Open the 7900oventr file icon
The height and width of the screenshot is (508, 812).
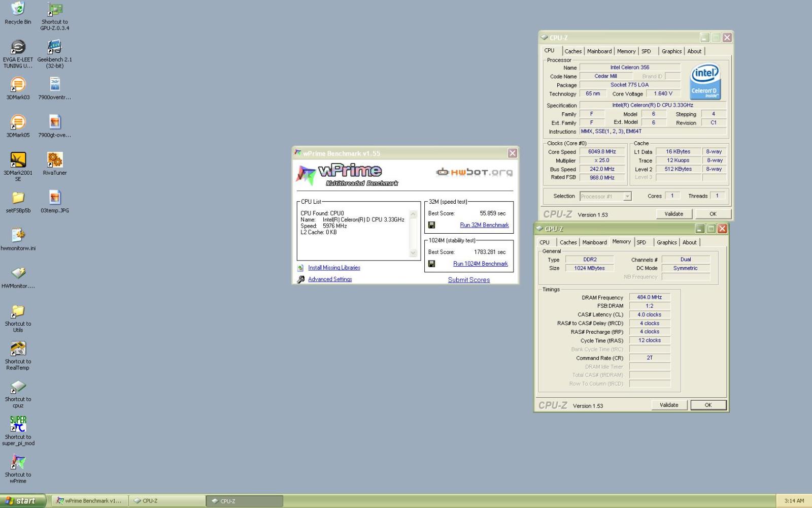tap(55, 84)
